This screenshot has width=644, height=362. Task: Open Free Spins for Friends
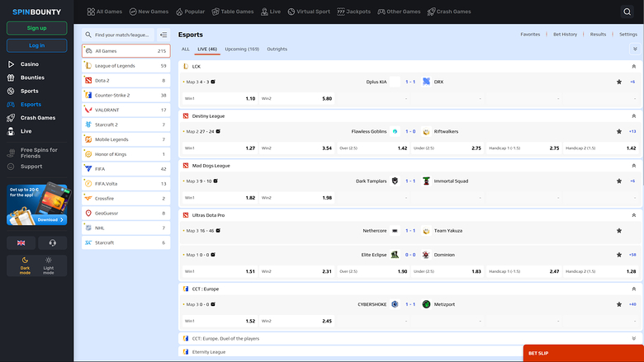[x=39, y=153]
